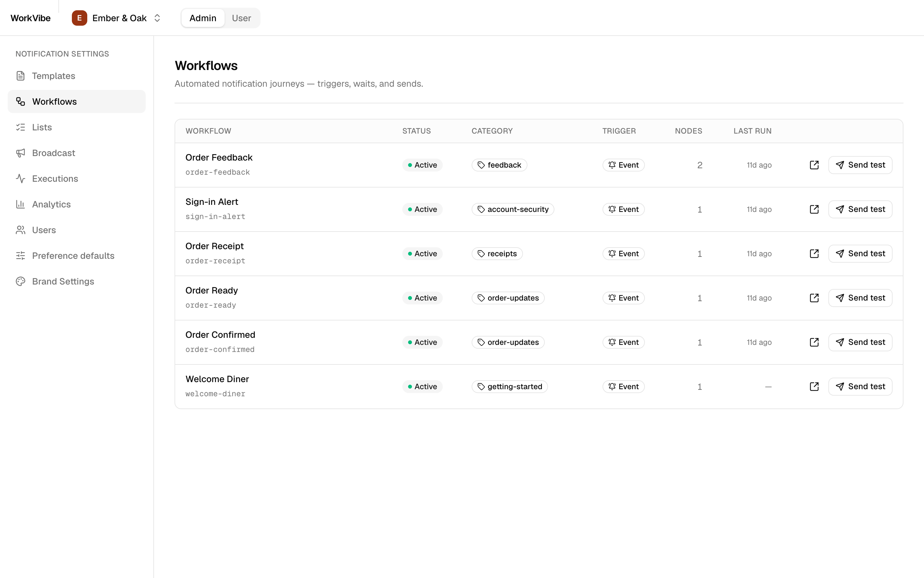
Task: Open the Templates sidebar icon
Action: click(x=21, y=76)
